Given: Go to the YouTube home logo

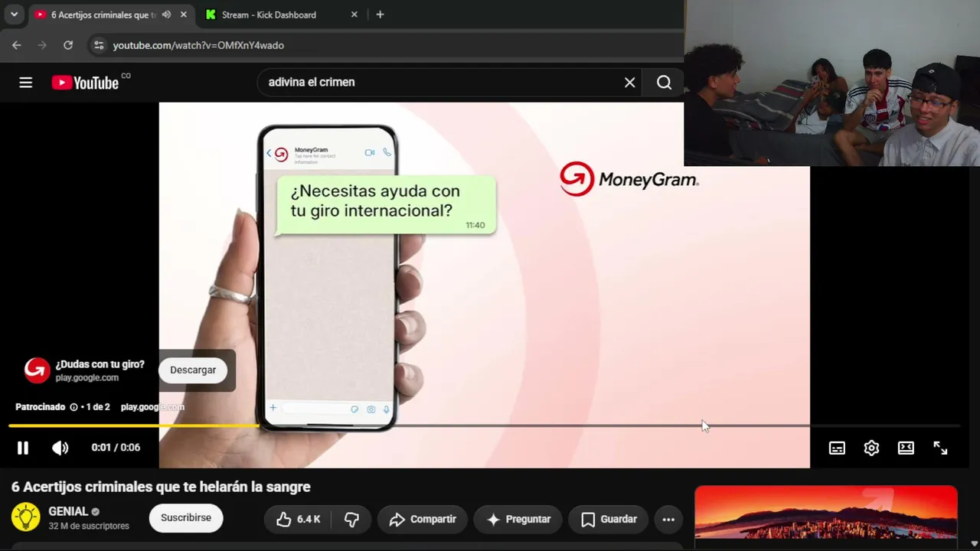Looking at the screenshot, I should (x=85, y=83).
